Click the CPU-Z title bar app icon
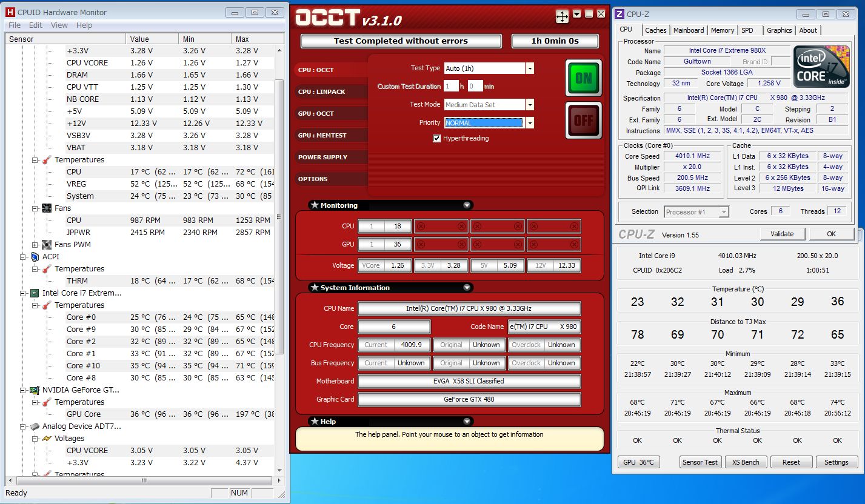The image size is (865, 504). (620, 14)
